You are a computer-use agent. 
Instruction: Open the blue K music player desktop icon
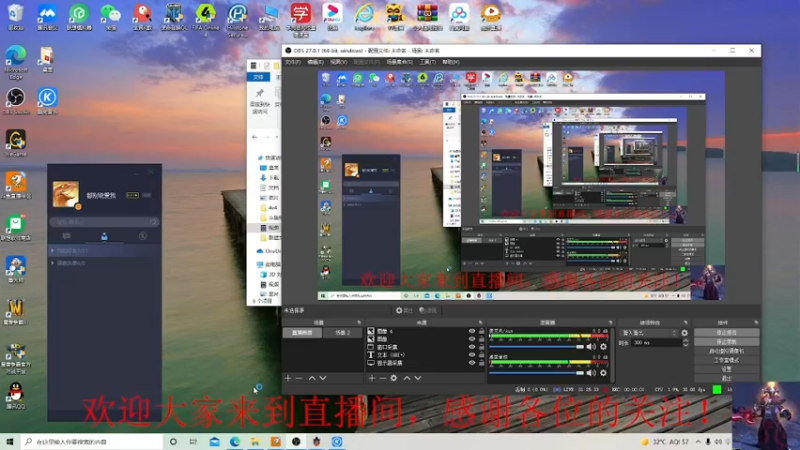(47, 101)
